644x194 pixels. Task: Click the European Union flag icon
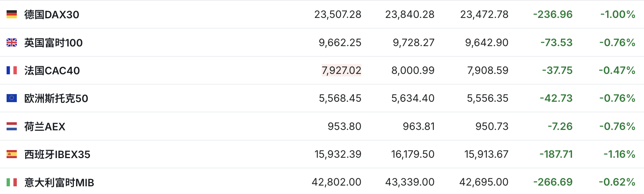(x=12, y=98)
